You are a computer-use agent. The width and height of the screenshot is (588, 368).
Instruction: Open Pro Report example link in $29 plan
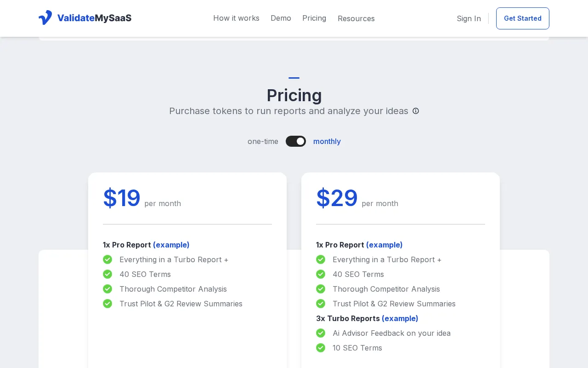point(384,245)
